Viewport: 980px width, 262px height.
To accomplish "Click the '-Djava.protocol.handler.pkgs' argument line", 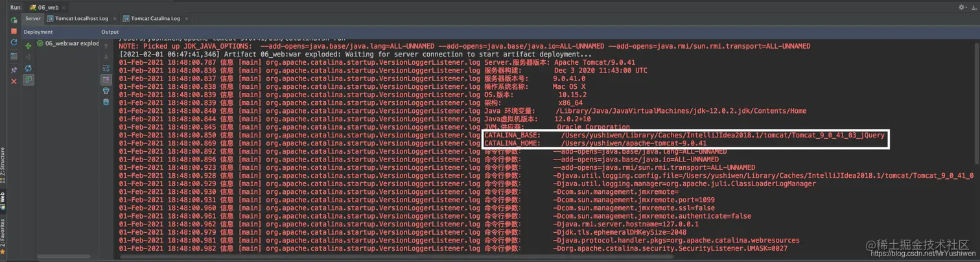I will click(x=676, y=241).
